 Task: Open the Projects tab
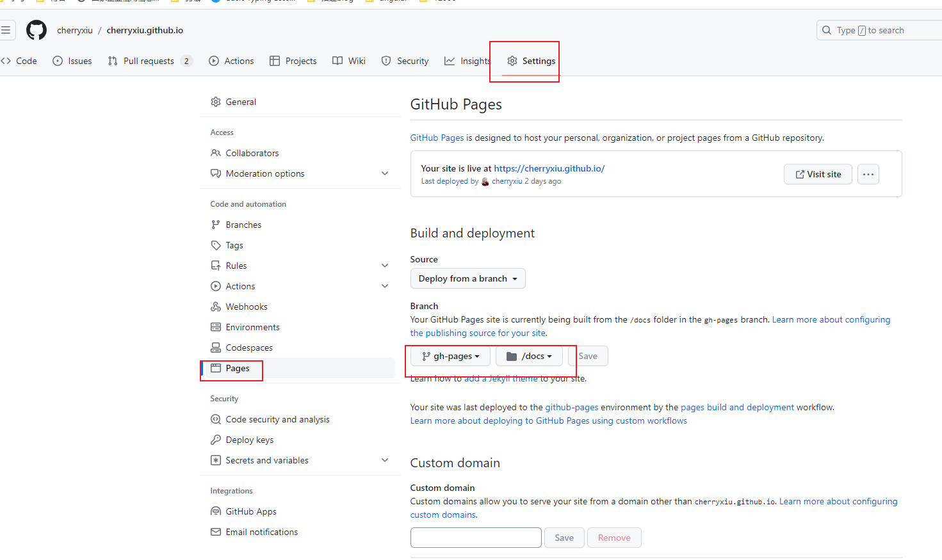tap(293, 61)
